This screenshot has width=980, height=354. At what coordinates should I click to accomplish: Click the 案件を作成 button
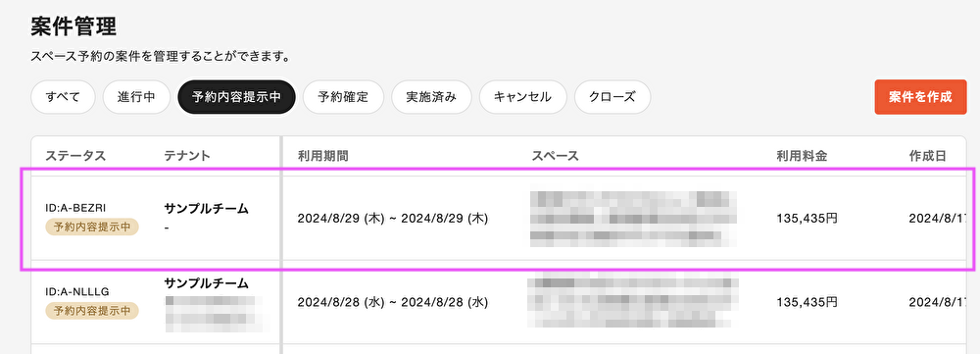click(x=920, y=97)
